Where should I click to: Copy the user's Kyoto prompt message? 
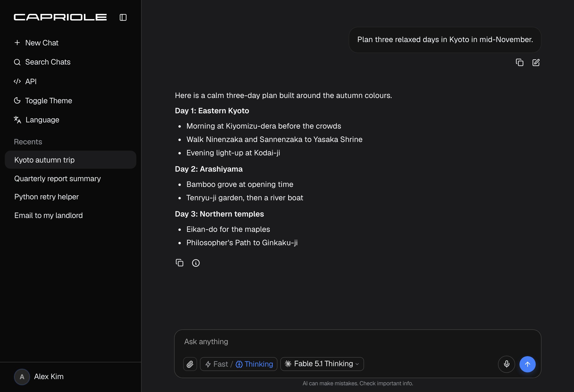[x=520, y=62]
